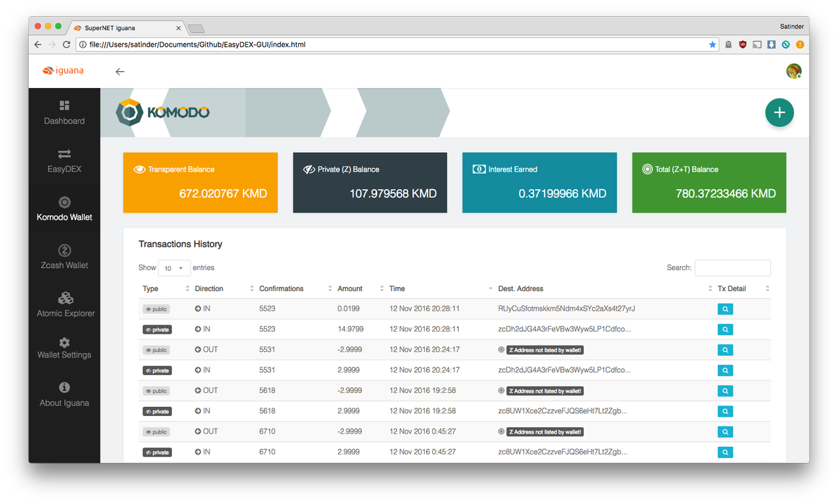Click the Satinder profile button

[791, 27]
